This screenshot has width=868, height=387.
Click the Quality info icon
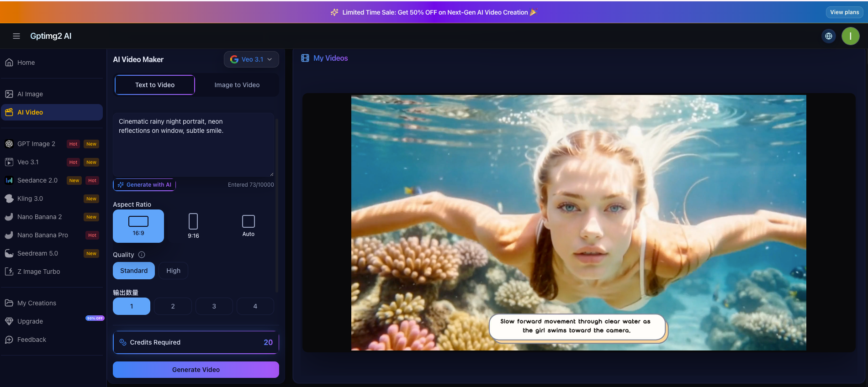[x=142, y=255]
